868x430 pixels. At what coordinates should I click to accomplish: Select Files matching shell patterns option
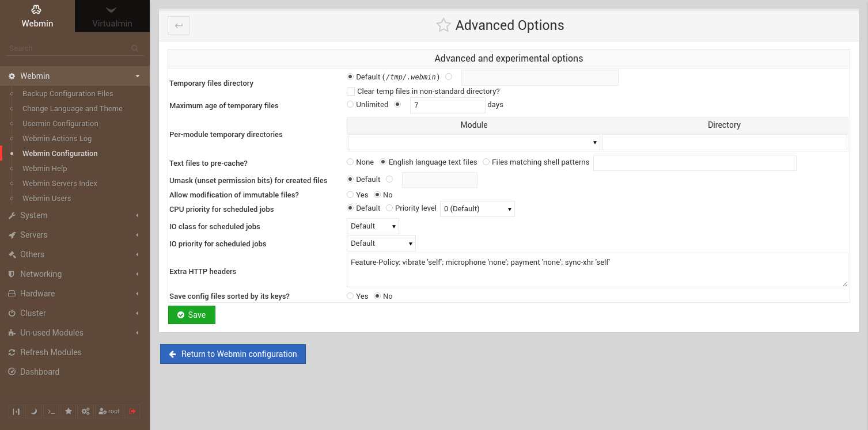[486, 162]
